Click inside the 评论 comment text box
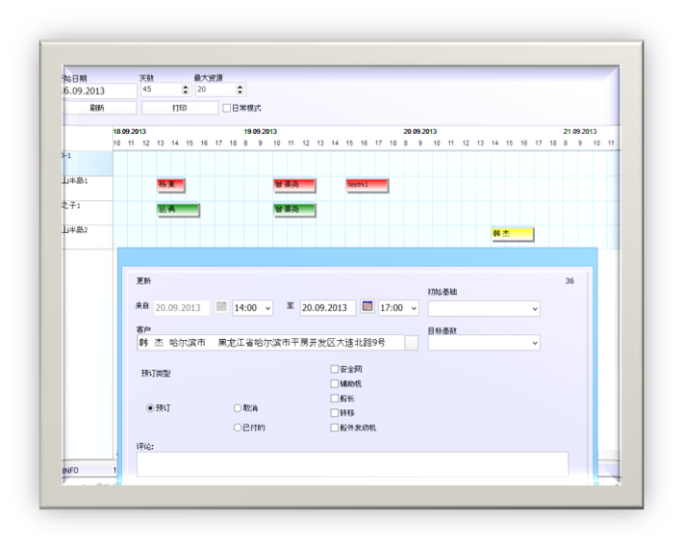 [352, 463]
